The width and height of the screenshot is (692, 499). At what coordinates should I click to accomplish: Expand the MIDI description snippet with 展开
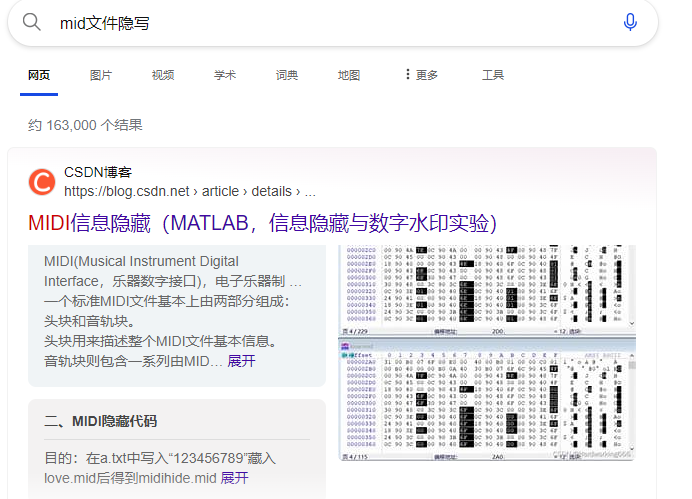241,361
